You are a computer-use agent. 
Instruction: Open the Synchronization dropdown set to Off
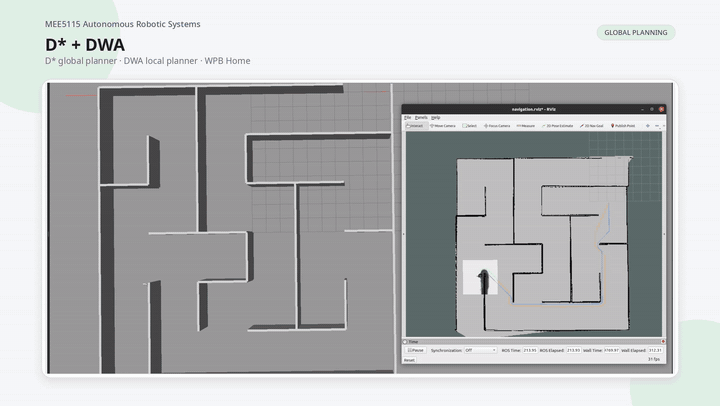480,350
